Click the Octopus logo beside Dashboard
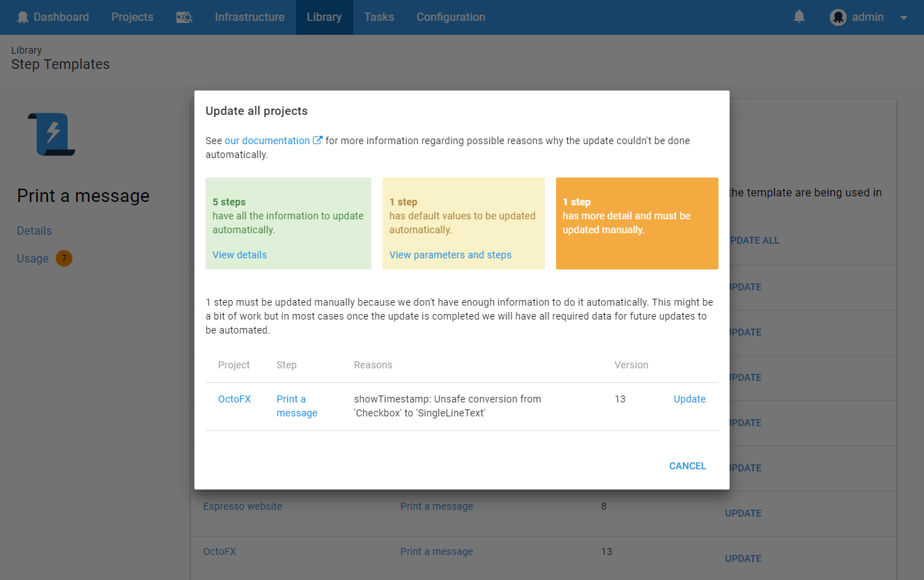The image size is (924, 580). coord(23,17)
